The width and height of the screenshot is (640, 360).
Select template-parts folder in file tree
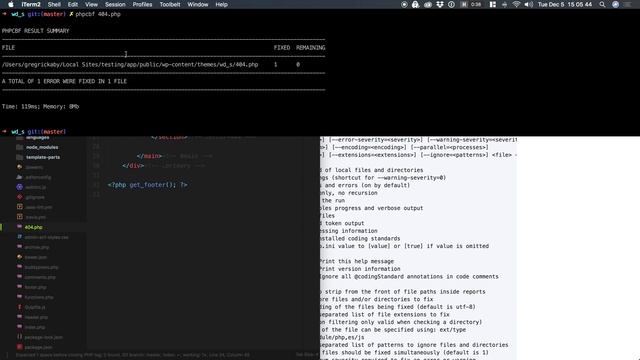point(43,157)
